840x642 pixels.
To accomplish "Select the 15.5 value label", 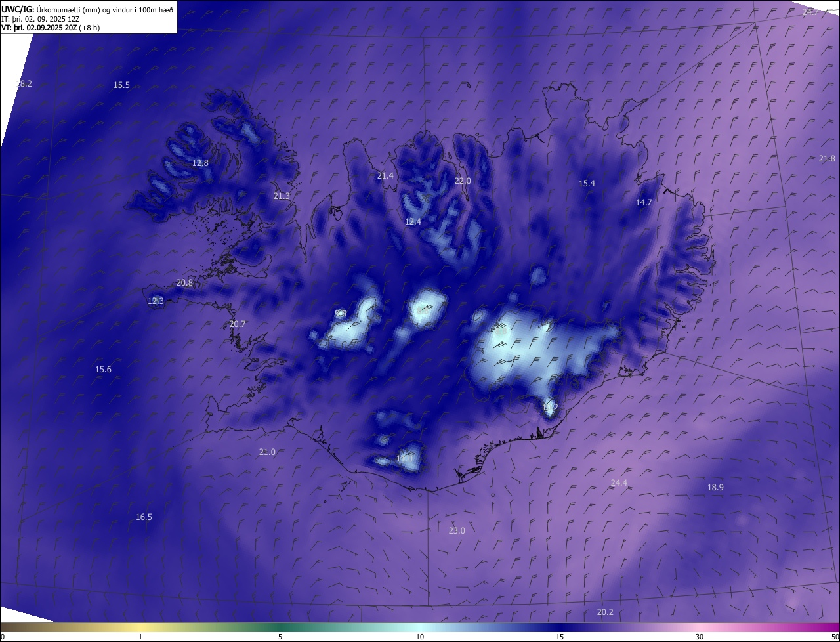I will (x=121, y=85).
